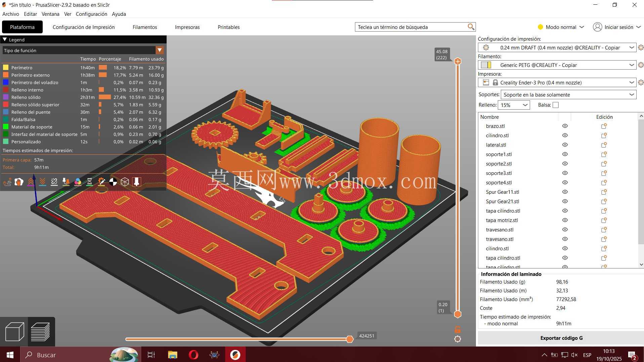Screen dimensions: 644x362
Task: Toggle center of gravity marker icon
Action: click(113, 182)
